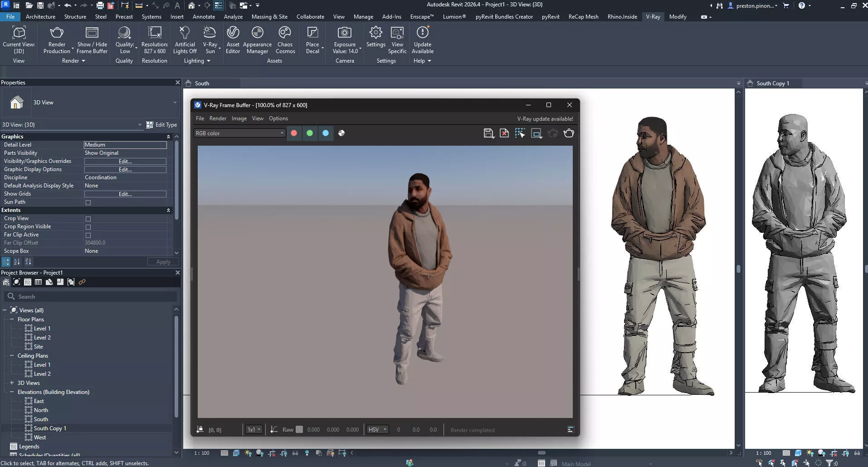Check the Crop Region Visible checkbox
868x467 pixels.
click(88, 227)
